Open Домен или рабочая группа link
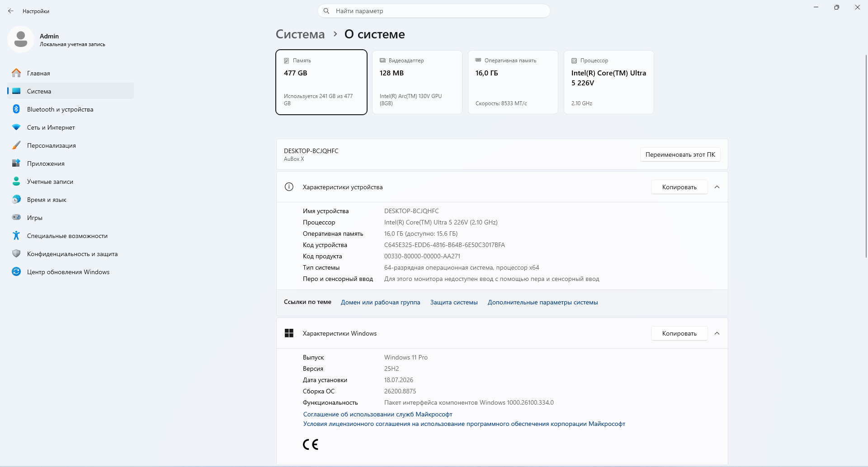 pos(381,303)
